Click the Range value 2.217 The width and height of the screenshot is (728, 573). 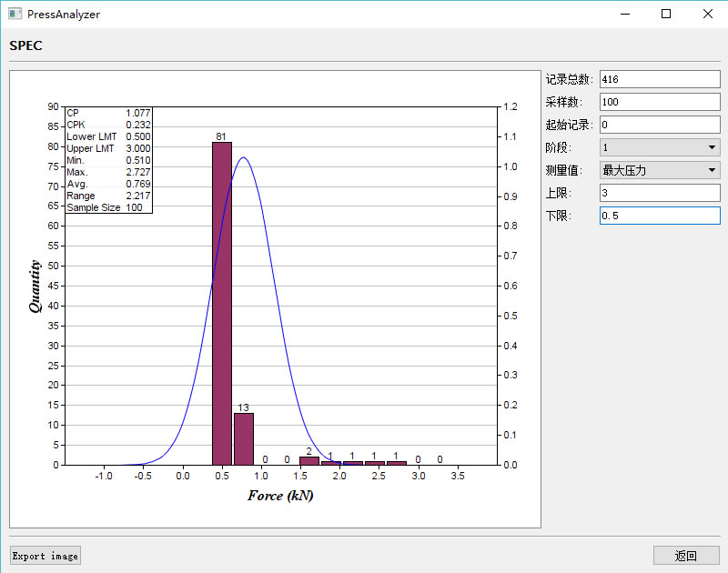(138, 196)
